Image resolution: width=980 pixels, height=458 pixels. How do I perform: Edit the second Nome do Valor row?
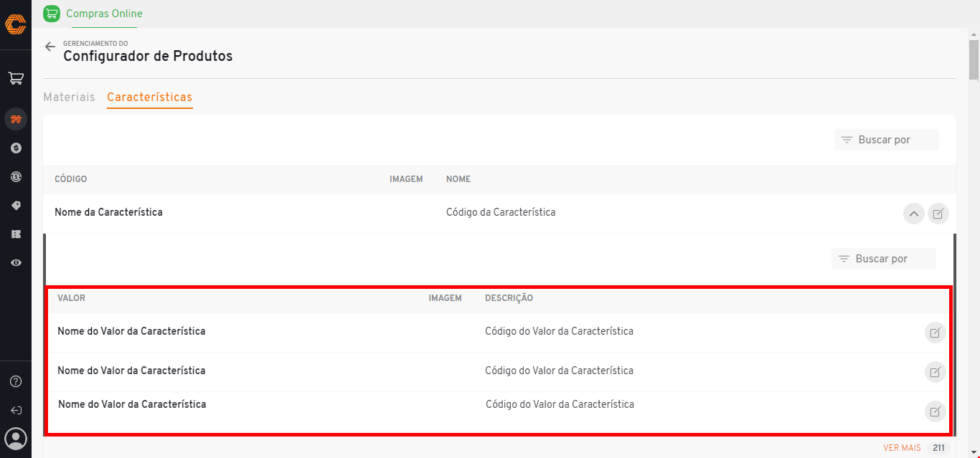click(x=936, y=372)
